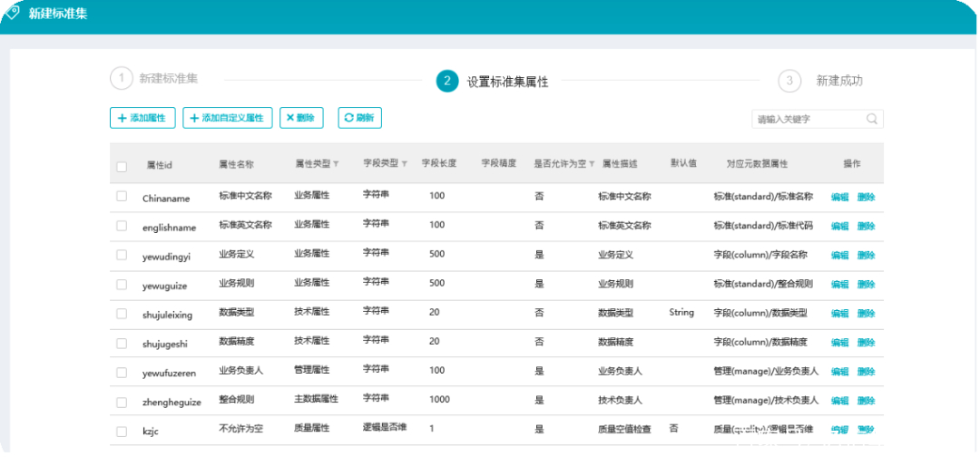
Task: Click step 2 circle for 设置标准集属性
Action: [446, 81]
